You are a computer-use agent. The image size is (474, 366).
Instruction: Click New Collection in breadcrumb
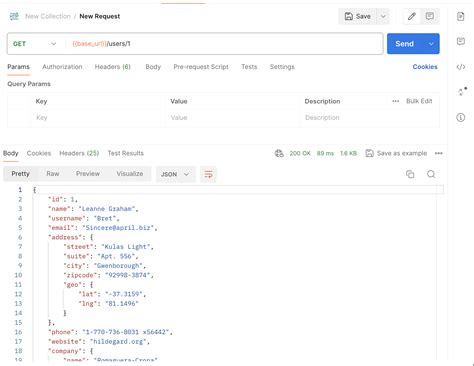click(x=48, y=16)
